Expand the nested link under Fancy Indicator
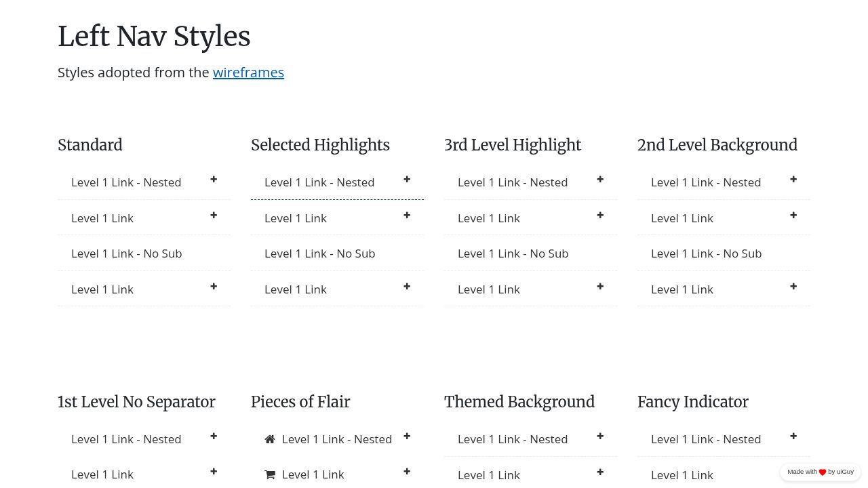868x488 pixels. [x=793, y=436]
